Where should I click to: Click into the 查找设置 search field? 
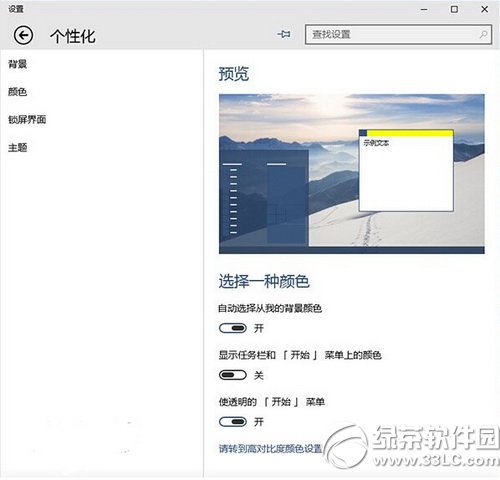point(398,34)
